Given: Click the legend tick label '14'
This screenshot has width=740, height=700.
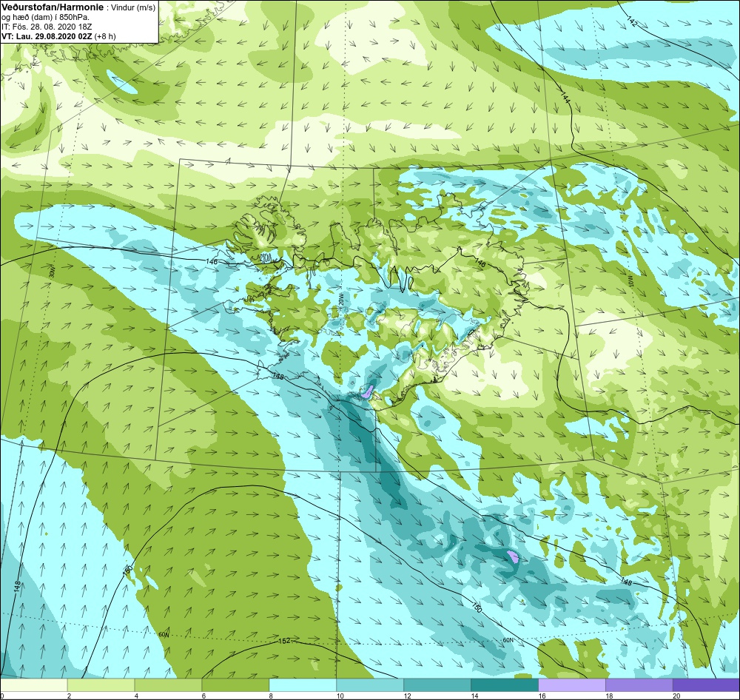Looking at the screenshot, I should pyautogui.click(x=474, y=696).
